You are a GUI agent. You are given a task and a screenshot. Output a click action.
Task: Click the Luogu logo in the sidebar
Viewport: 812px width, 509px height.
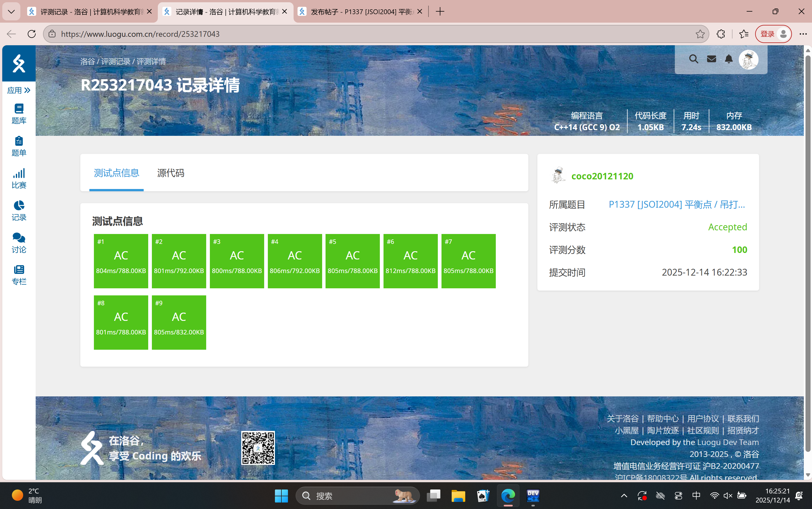(18, 63)
